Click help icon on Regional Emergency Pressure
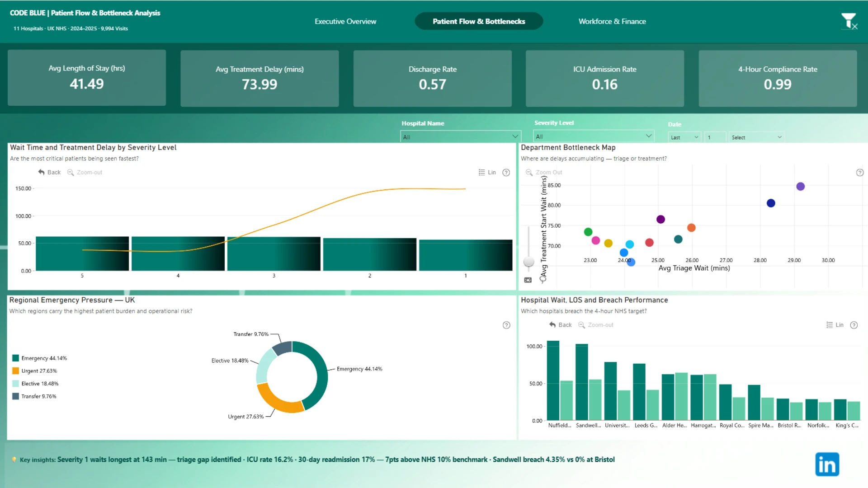The width and height of the screenshot is (868, 488). pyautogui.click(x=506, y=325)
